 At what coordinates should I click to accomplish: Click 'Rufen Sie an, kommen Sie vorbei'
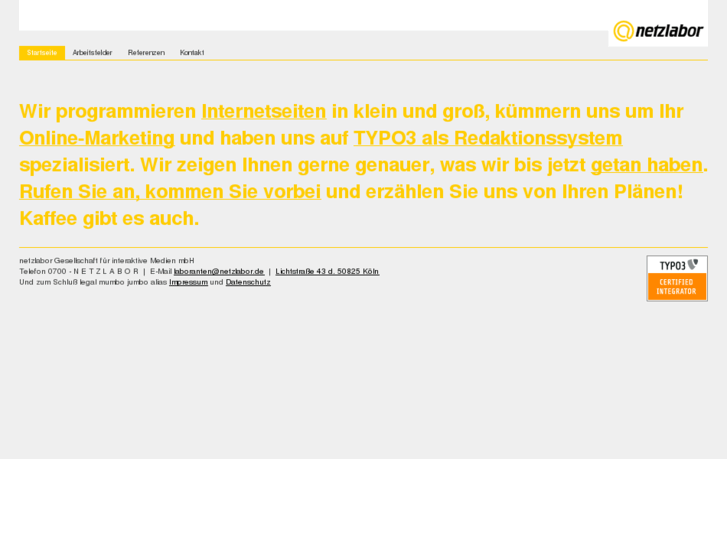click(170, 192)
